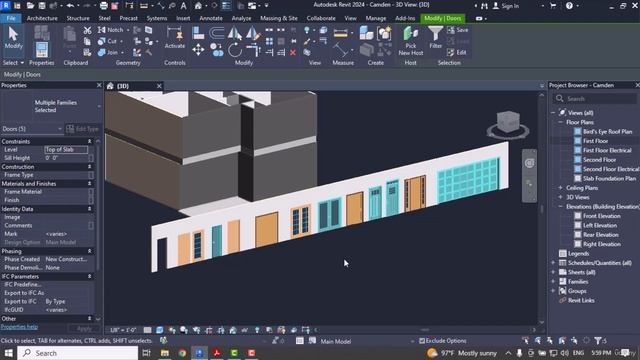640x360 pixels.
Task: Click the Join geometry tool
Action: pyautogui.click(x=108, y=52)
